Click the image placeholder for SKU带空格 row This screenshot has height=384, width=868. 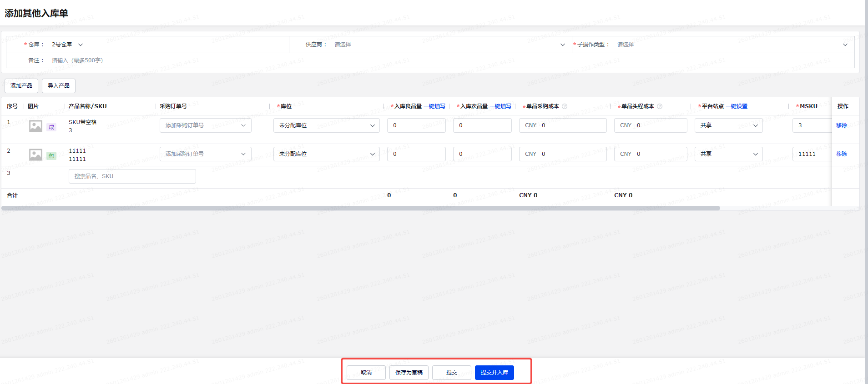tap(35, 126)
